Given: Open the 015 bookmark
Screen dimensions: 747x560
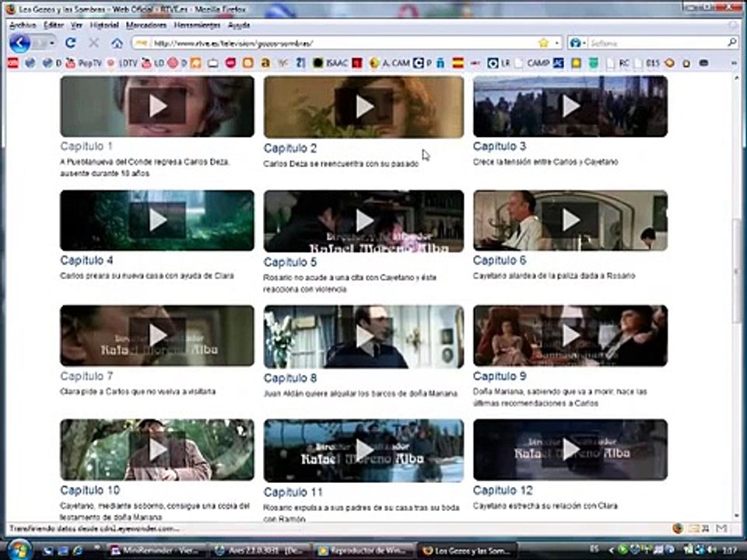Looking at the screenshot, I should (647, 63).
